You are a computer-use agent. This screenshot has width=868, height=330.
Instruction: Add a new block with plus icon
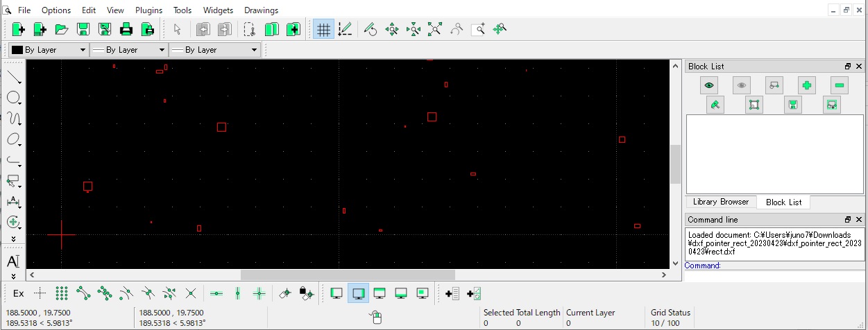806,85
